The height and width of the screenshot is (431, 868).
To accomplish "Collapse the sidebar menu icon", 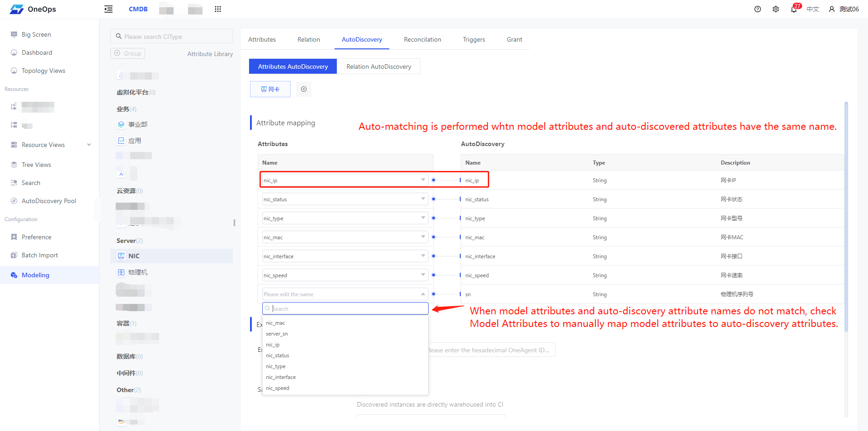I will point(108,9).
